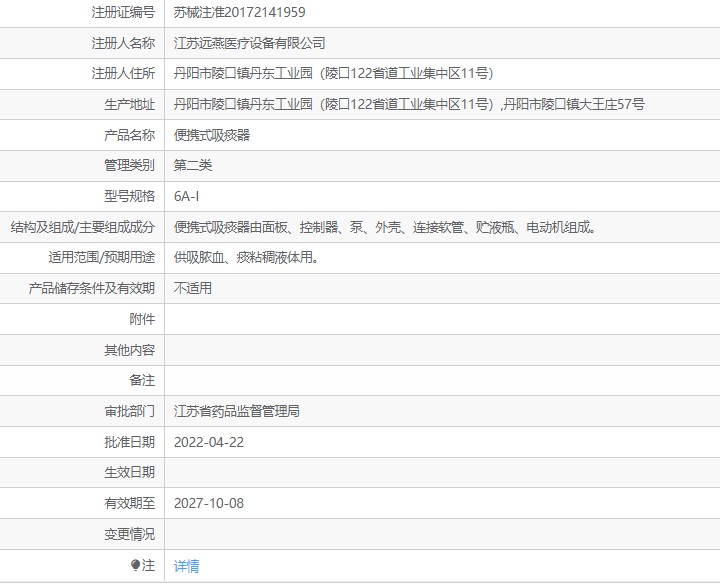Click the 备注 label
This screenshot has height=588, width=720.
(142, 381)
